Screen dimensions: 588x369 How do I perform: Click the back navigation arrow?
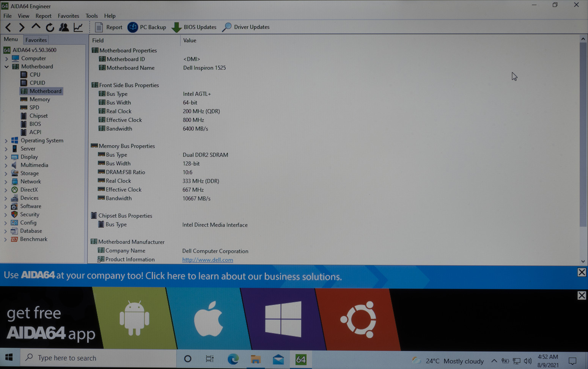coord(8,27)
